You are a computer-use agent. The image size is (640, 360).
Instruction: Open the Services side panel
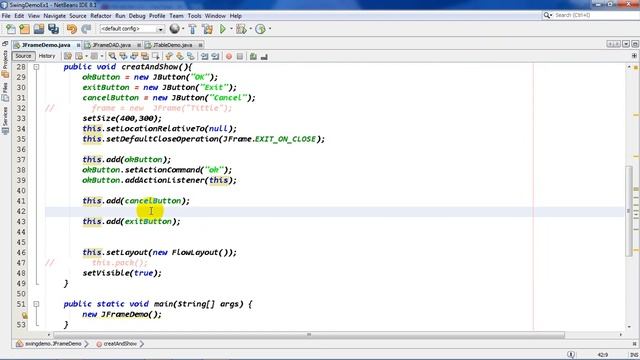5,121
